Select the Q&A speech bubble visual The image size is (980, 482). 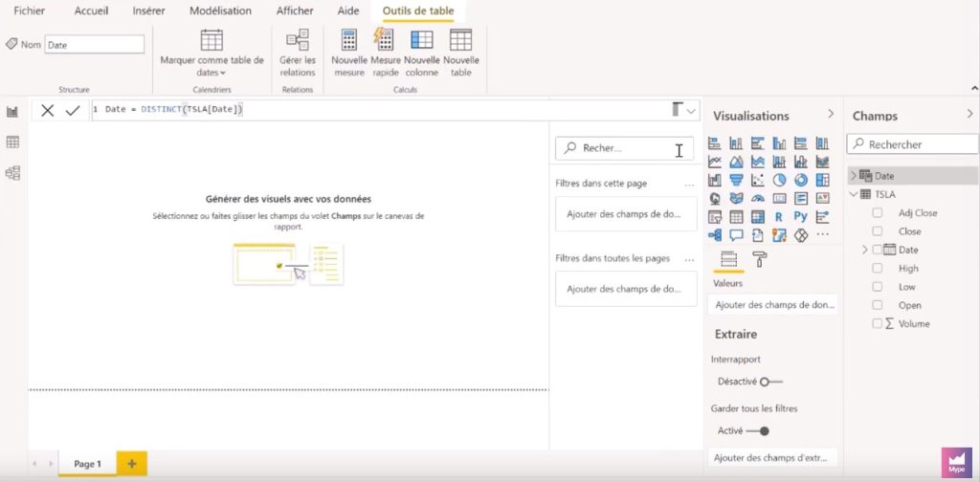(736, 235)
